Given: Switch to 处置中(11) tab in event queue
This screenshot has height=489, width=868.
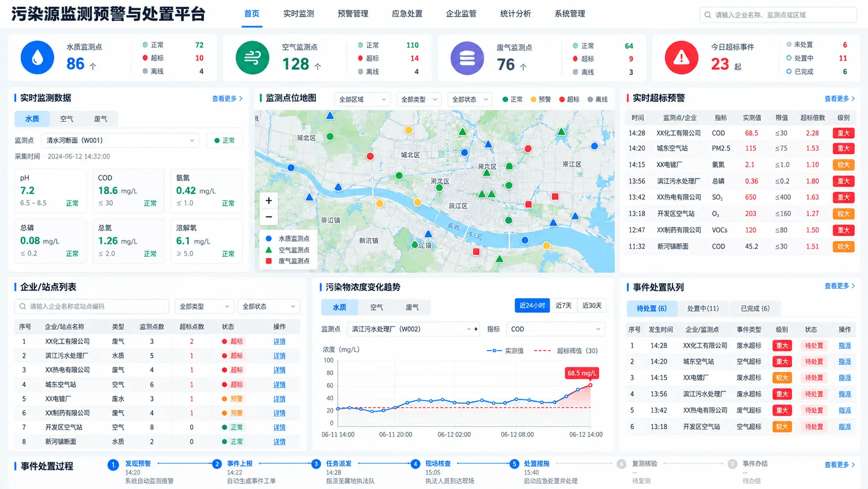Looking at the screenshot, I should (703, 308).
